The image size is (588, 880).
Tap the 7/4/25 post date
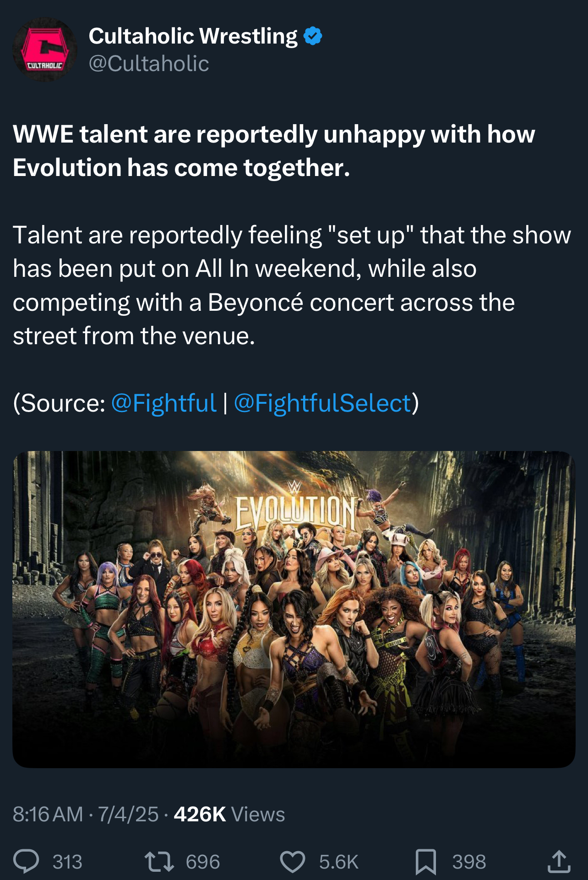(128, 814)
